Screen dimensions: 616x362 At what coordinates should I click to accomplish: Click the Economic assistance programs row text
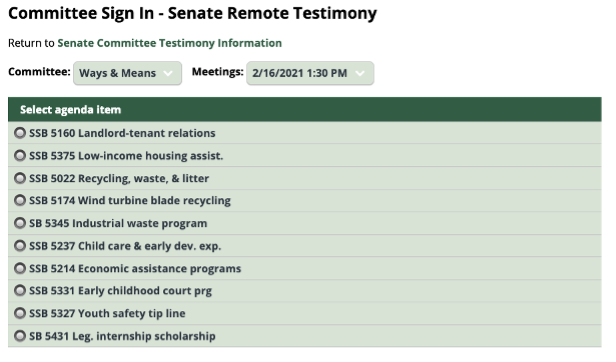pyautogui.click(x=160, y=268)
